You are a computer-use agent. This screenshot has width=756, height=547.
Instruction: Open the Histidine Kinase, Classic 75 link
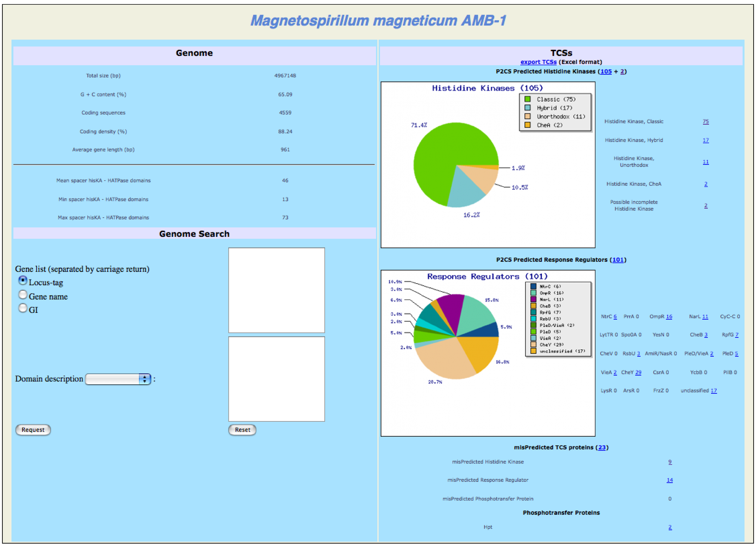pyautogui.click(x=706, y=121)
